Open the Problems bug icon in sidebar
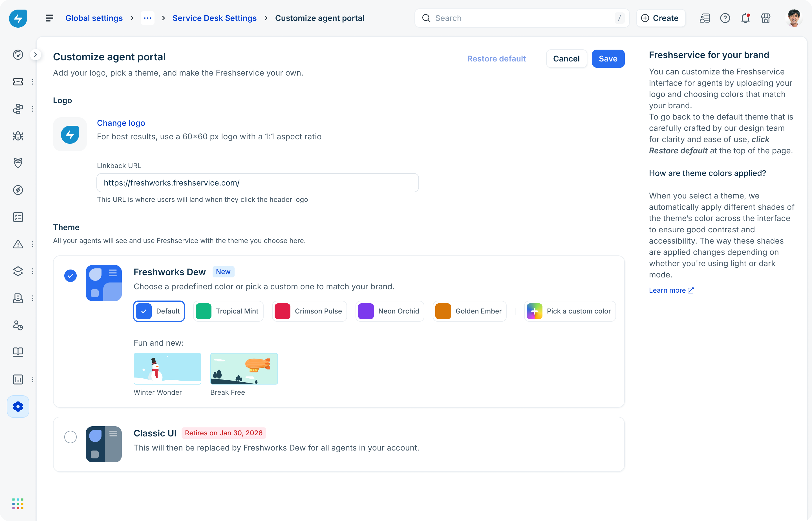812x521 pixels. click(18, 136)
